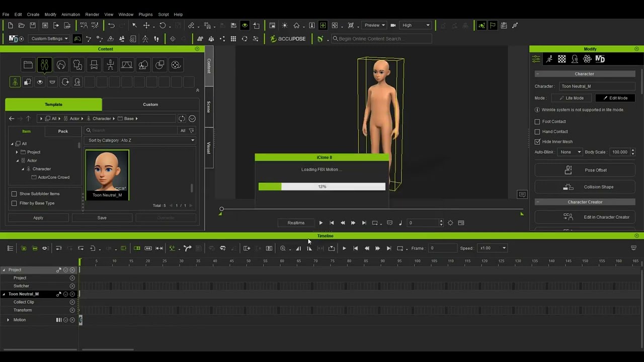644x362 pixels.
Task: Click the Timeline zoom magnifier icon
Action: point(283,248)
